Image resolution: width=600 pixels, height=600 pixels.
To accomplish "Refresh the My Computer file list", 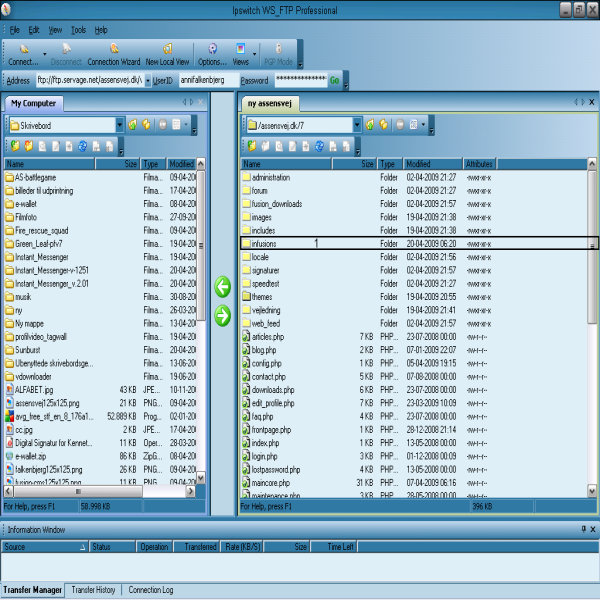I will (83, 146).
